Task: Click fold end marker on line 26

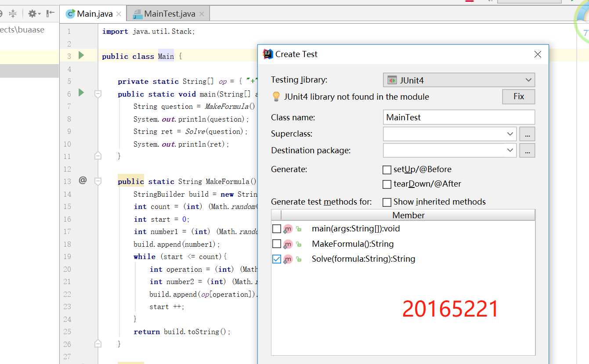Action: [x=98, y=343]
